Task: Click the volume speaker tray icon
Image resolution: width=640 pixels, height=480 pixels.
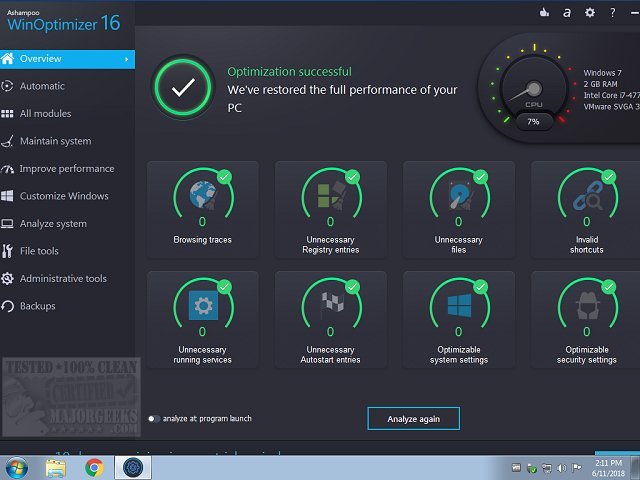Action: (561, 468)
